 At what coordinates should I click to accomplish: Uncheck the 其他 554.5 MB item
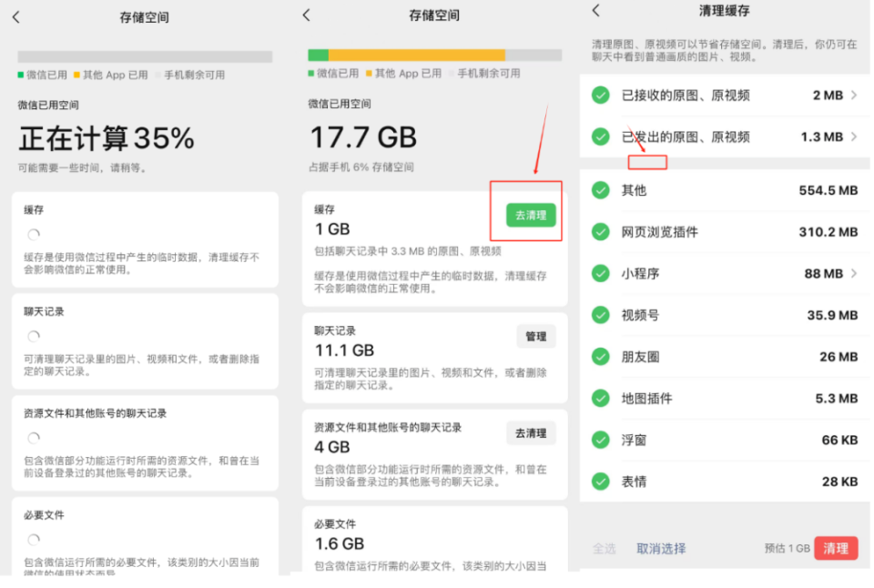coord(600,190)
